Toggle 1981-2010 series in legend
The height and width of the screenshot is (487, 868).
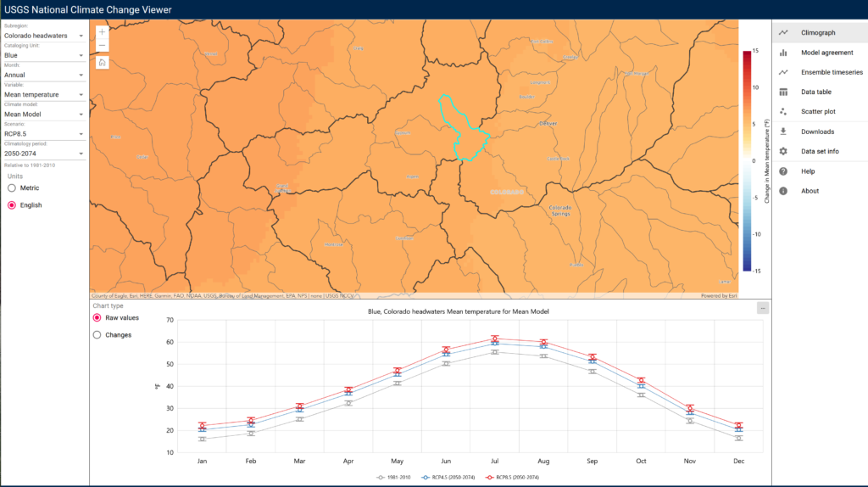(393, 477)
